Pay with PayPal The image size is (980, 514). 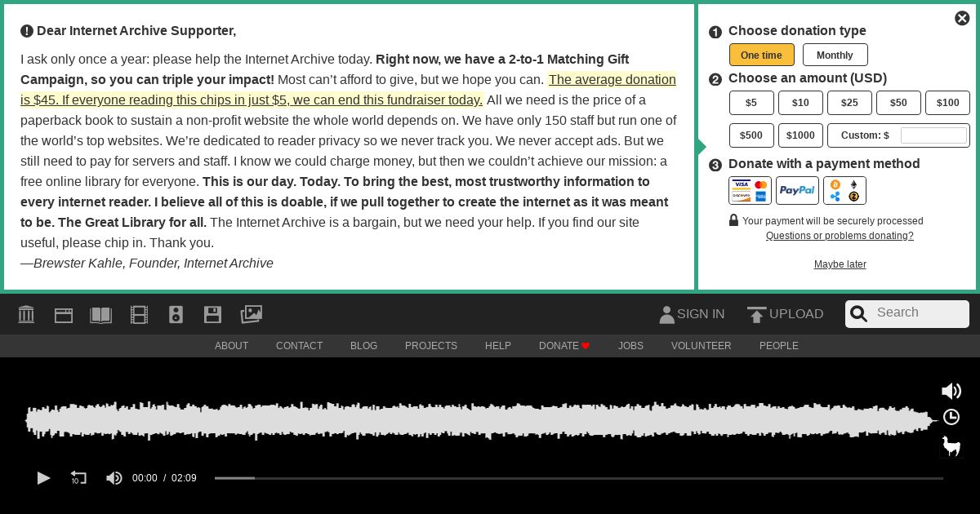point(797,190)
